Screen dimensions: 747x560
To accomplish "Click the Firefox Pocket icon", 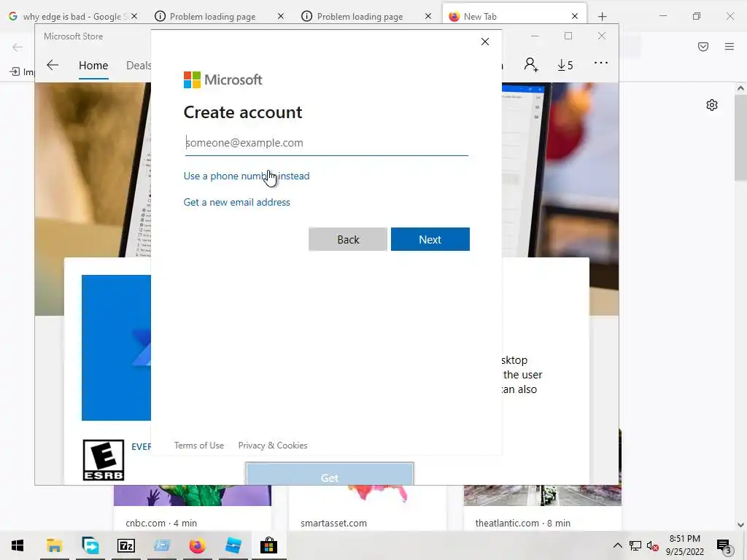I will [x=703, y=47].
